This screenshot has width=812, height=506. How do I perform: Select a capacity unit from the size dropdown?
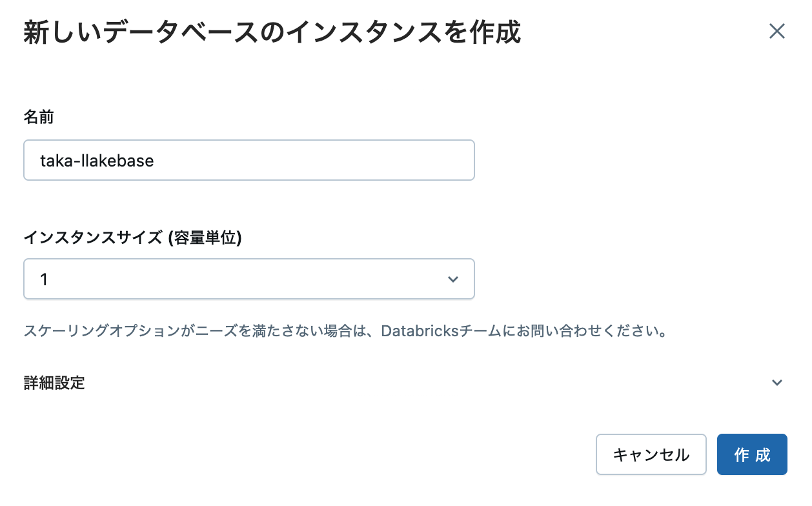pos(249,279)
